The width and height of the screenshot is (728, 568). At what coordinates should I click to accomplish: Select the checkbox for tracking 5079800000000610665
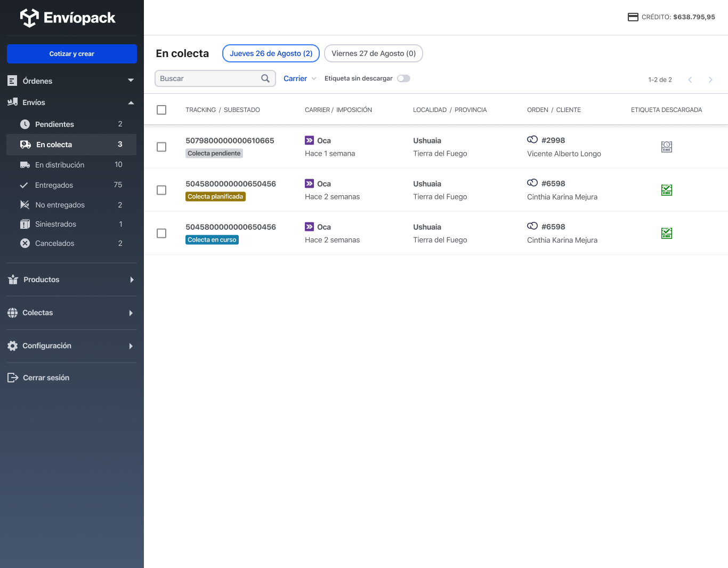click(x=161, y=147)
